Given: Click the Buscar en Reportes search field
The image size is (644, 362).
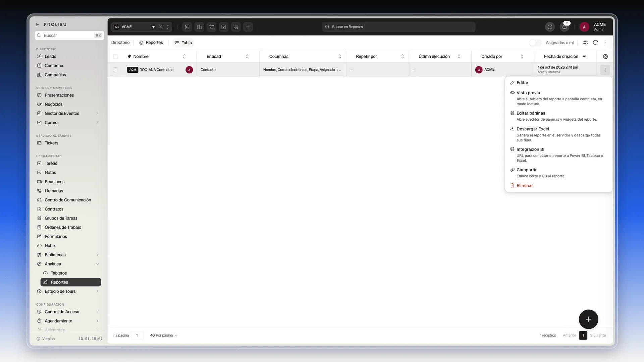Looking at the screenshot, I should 398,27.
